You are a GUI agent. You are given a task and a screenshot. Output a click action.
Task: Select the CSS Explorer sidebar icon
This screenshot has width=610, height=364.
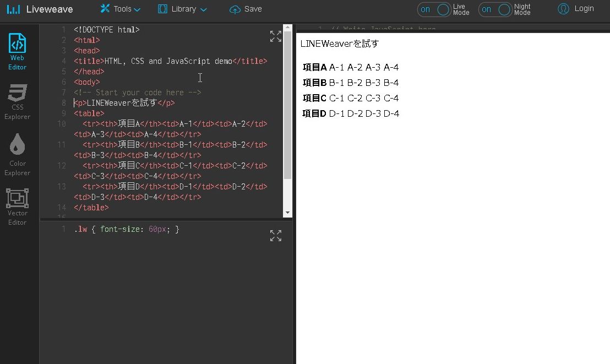(x=17, y=100)
